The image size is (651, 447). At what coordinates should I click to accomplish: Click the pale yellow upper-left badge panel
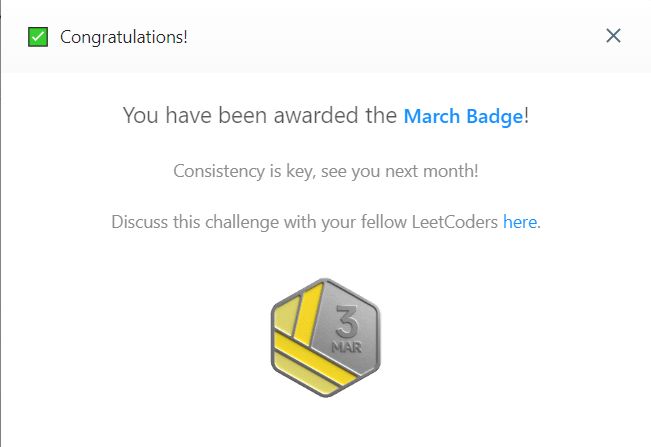[285, 315]
